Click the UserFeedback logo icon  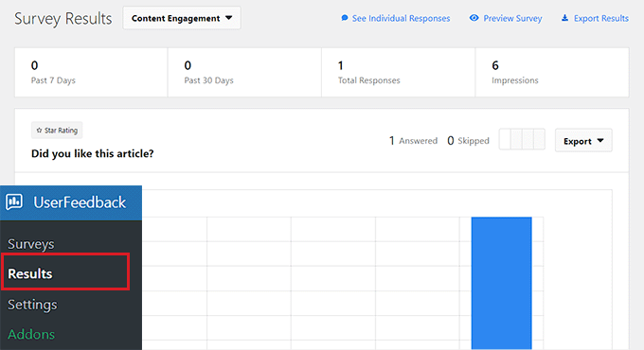(14, 201)
